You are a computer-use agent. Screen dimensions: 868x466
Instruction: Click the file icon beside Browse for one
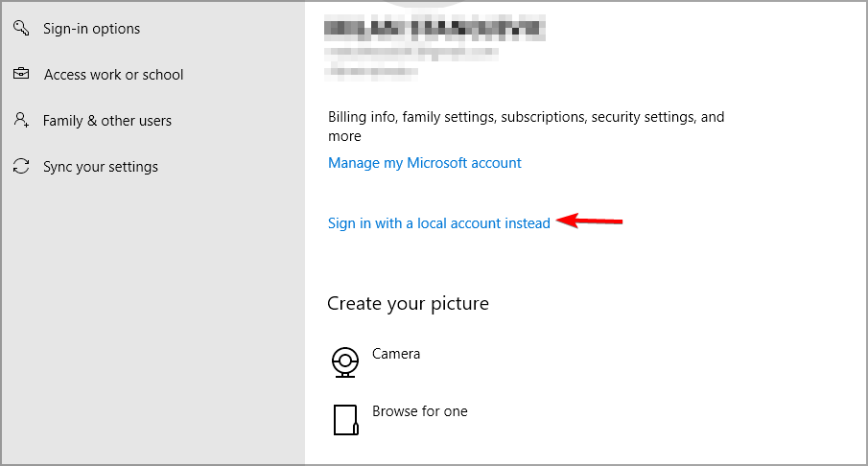tap(345, 419)
